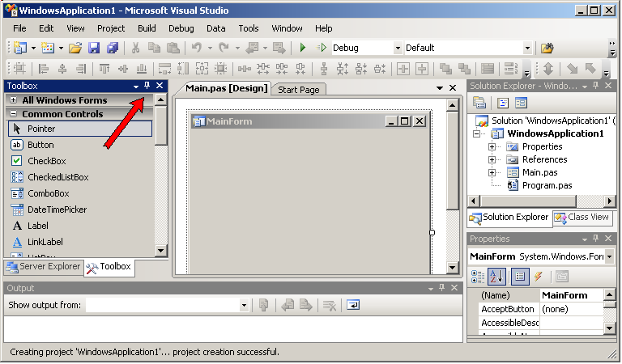622x364 pixels.
Task: Open the Build menu
Action: tap(147, 28)
